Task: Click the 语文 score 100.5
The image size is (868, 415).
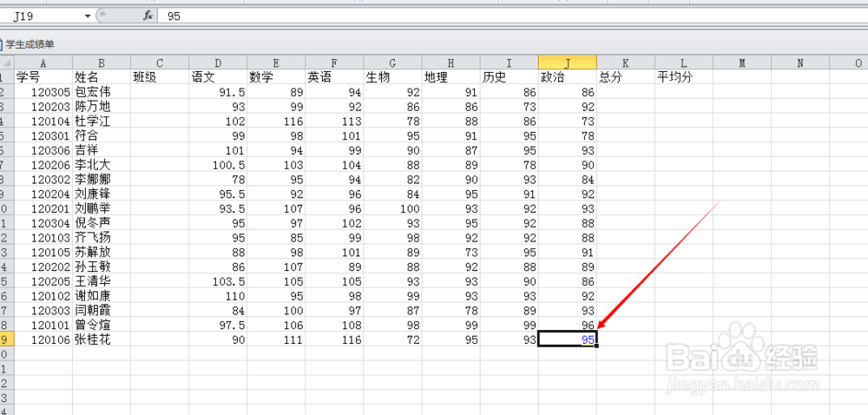Action: coord(218,165)
